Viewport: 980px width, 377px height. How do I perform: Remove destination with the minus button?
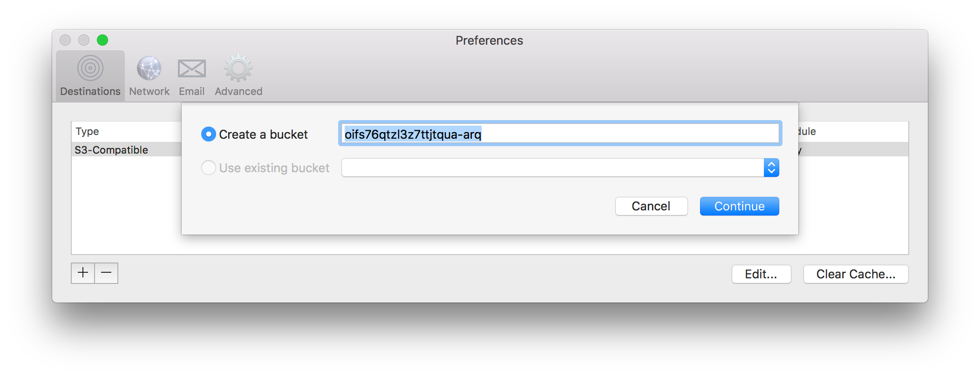tap(106, 273)
